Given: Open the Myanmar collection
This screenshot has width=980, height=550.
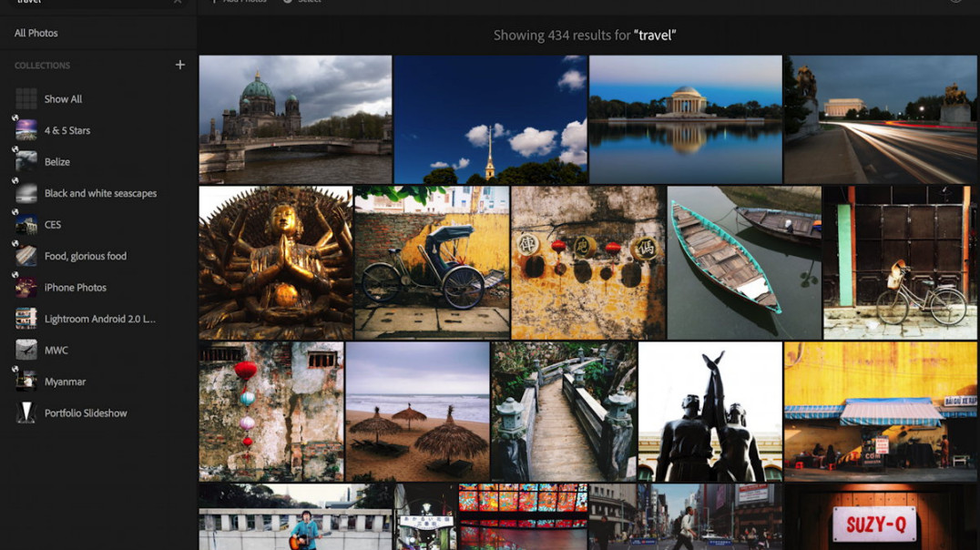Looking at the screenshot, I should click(65, 382).
